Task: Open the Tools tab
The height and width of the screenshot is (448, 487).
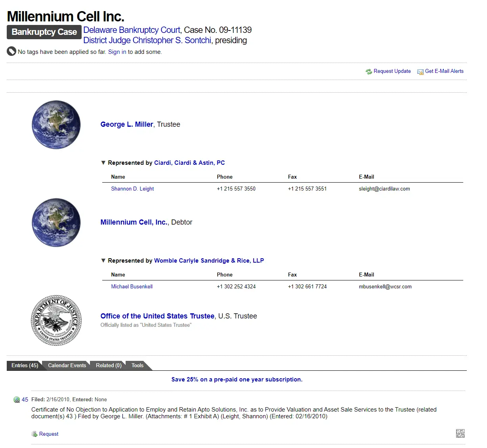Action: [138, 366]
